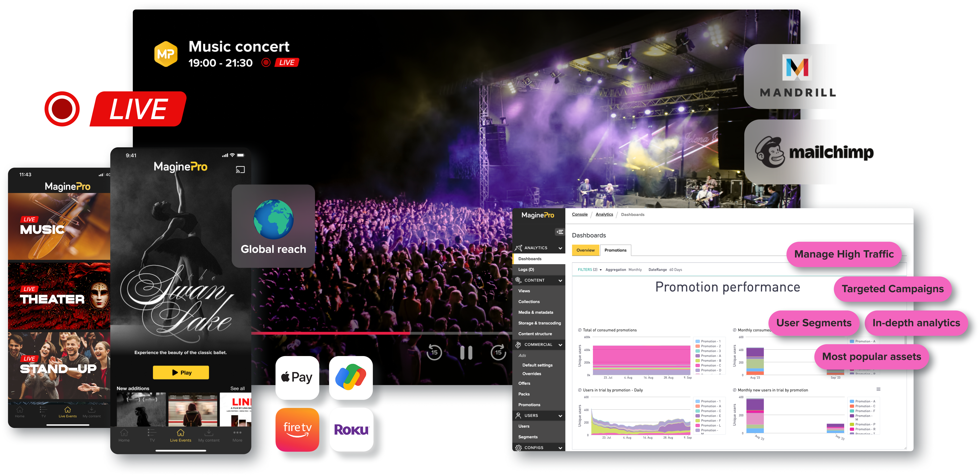Click info icon beside Monthly new users in trial
Viewport: 980px width, 476px height.
(x=735, y=390)
